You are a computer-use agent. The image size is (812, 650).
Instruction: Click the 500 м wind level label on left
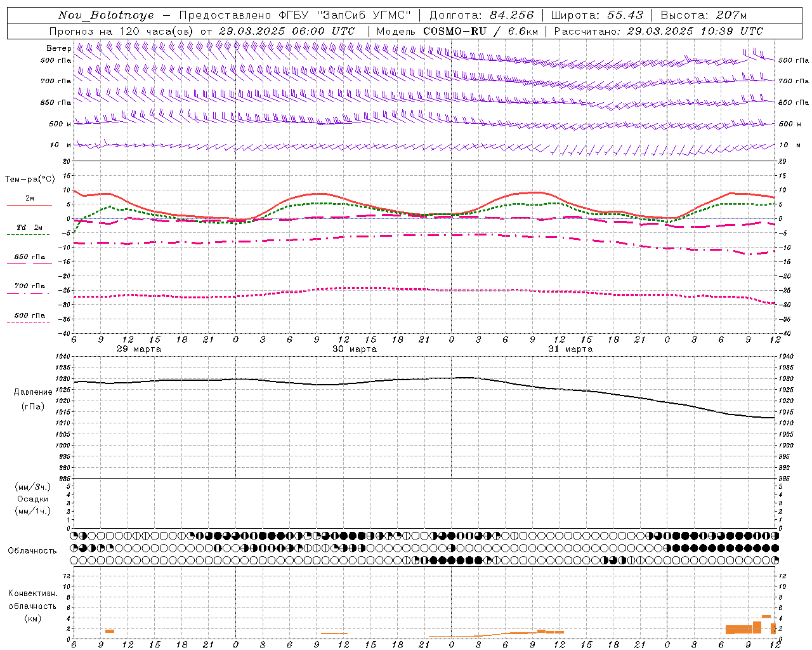(60, 124)
